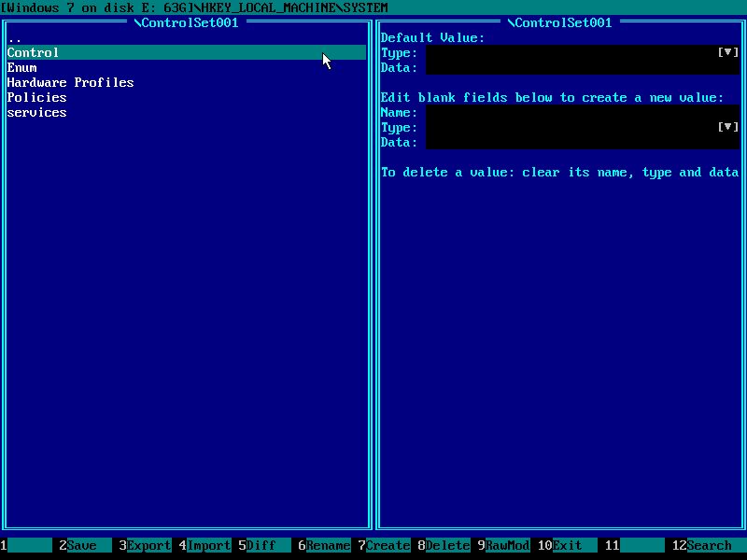Open new value Type dropdown arrow
The width and height of the screenshot is (747, 560).
coord(728,127)
